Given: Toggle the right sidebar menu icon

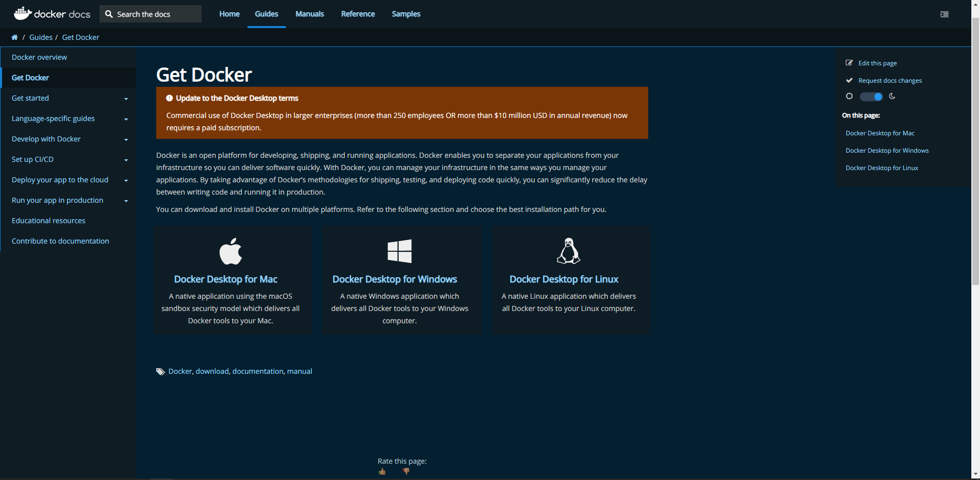Looking at the screenshot, I should (944, 14).
